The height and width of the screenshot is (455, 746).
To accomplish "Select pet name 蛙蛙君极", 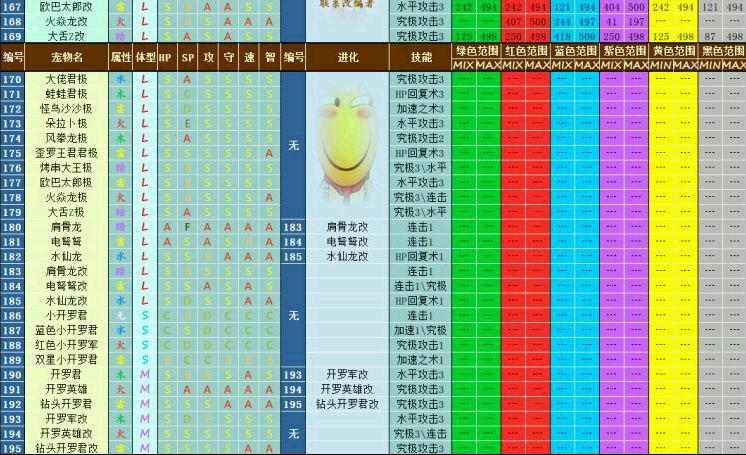I will [x=67, y=94].
